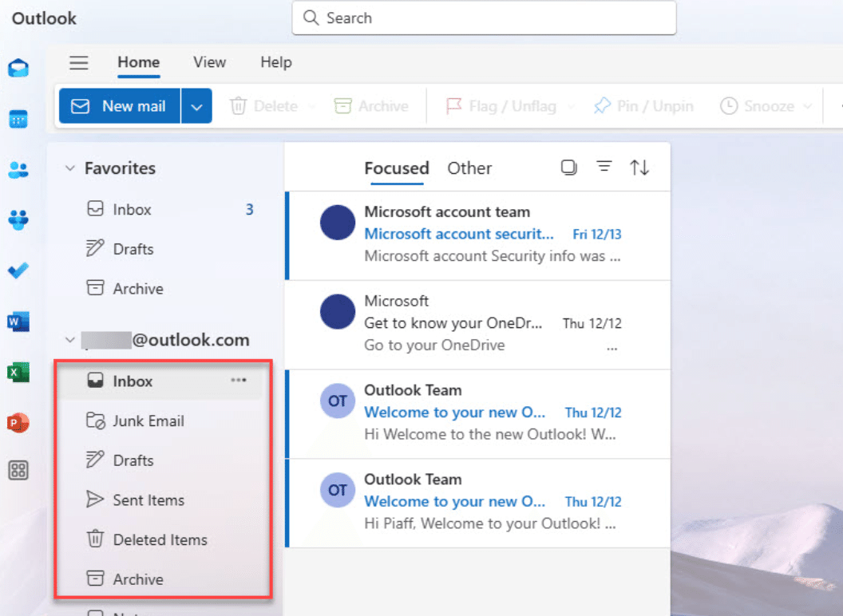This screenshot has width=843, height=616.
Task: Open the Snooze dropdown arrow
Action: (808, 106)
